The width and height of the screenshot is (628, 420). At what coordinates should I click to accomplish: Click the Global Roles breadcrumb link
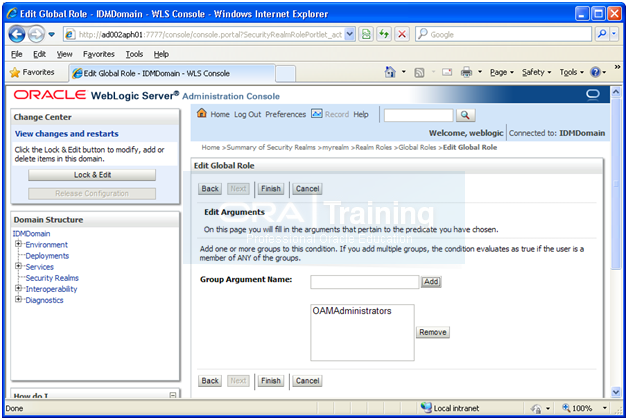(x=417, y=147)
